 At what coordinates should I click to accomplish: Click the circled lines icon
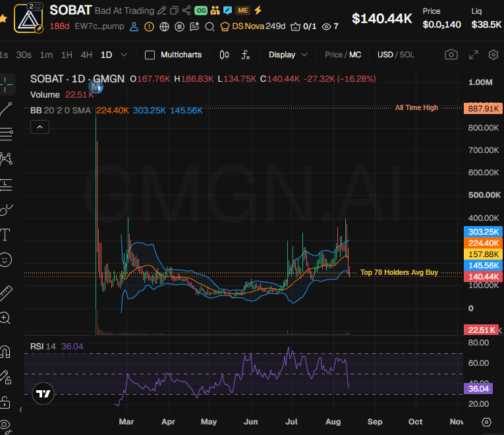(179, 26)
